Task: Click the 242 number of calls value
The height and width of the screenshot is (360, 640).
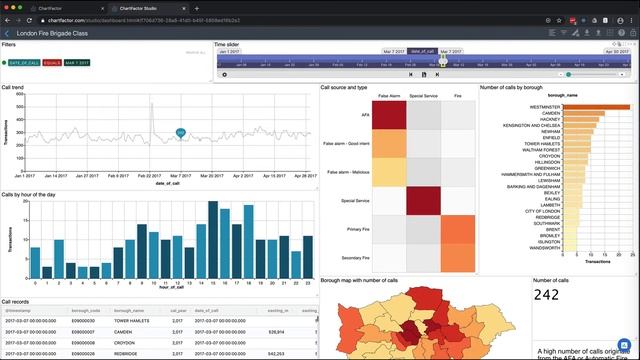Action: point(547,295)
